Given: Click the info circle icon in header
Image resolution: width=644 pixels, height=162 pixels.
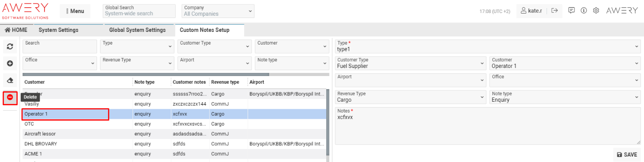Looking at the screenshot, I should click(584, 11).
